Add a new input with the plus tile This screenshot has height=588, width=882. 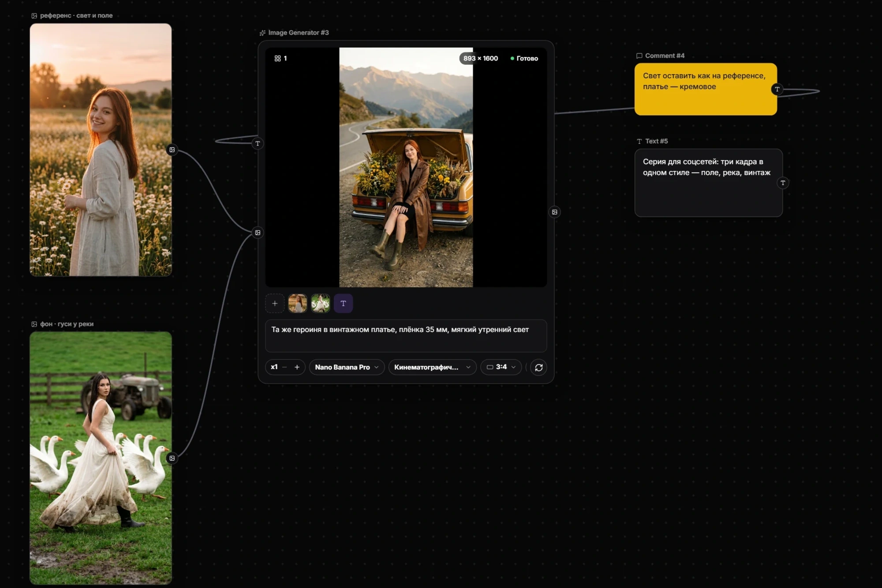point(275,303)
